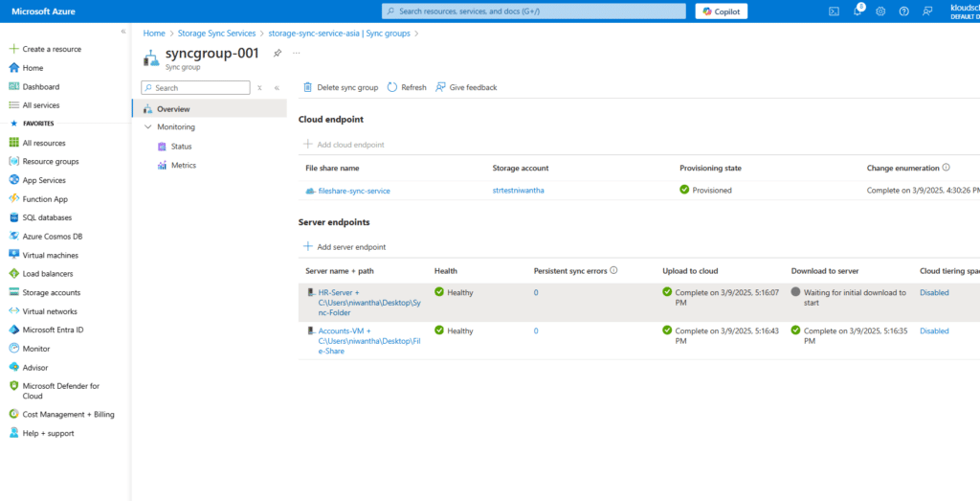Select Storage accounts in the left sidebar
Image resolution: width=980 pixels, height=501 pixels.
pyautogui.click(x=51, y=293)
